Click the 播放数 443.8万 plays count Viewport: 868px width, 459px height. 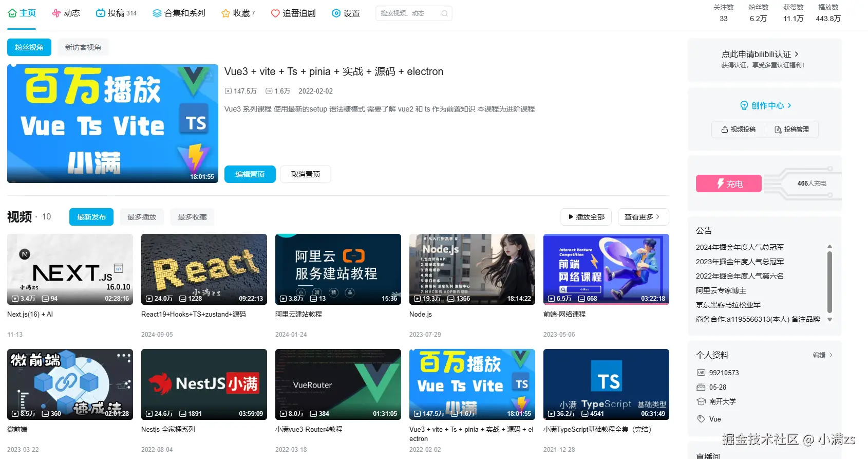[x=828, y=13]
